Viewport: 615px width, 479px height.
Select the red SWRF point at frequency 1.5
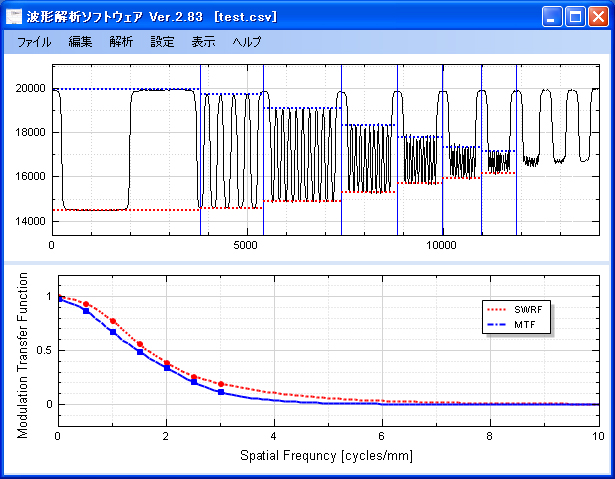[140, 344]
